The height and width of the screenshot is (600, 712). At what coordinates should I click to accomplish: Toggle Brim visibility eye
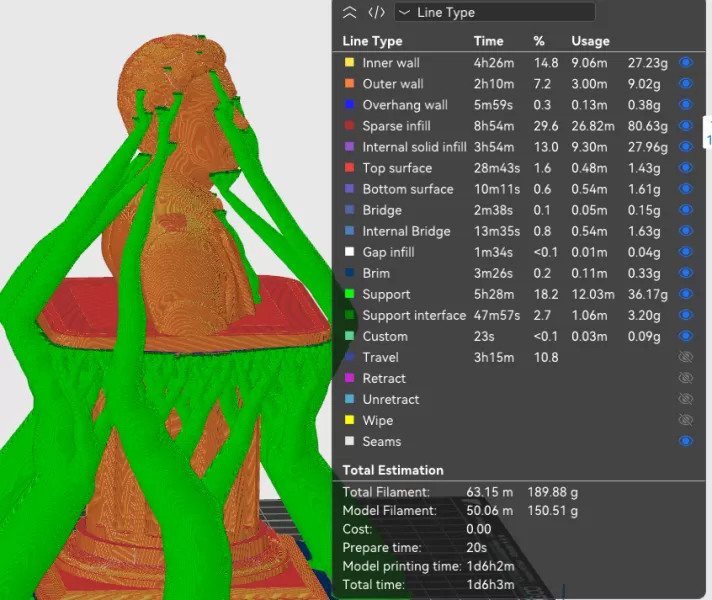686,273
